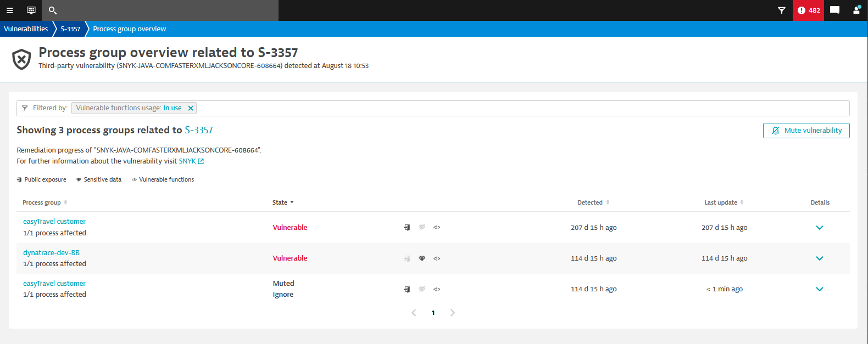Click vulnerable functions icon in first easyTravel row

[x=437, y=227]
